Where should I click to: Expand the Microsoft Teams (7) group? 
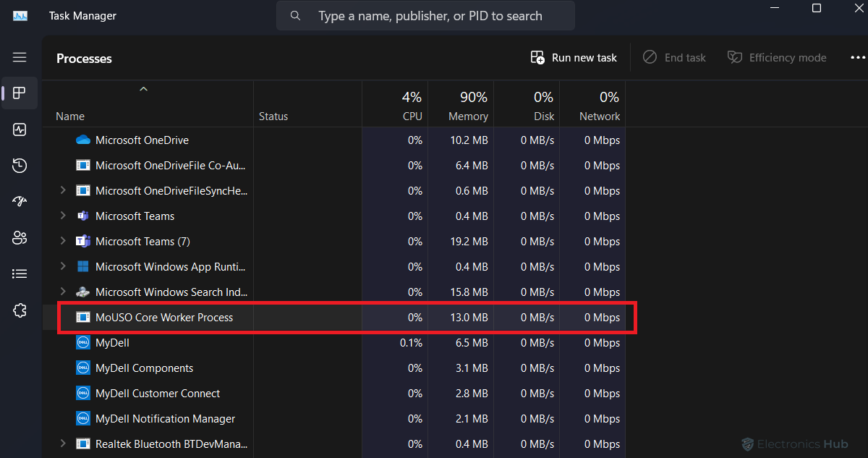(x=63, y=241)
